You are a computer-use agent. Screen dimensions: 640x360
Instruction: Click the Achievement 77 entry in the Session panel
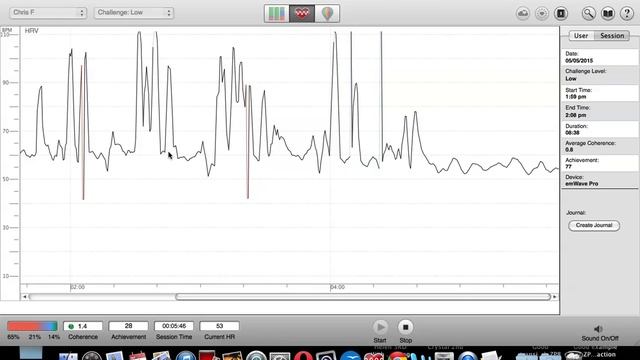600,163
